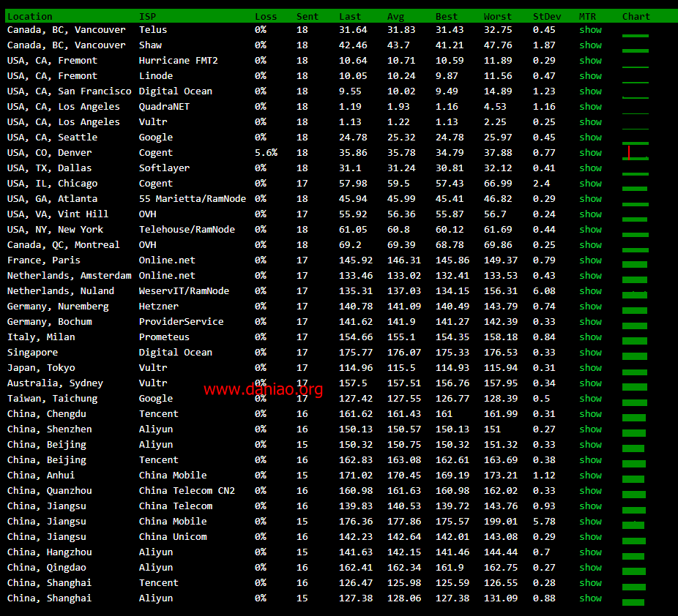678x616 pixels.
Task: Open show link for Jiangsu China Mobile
Action: (590, 522)
